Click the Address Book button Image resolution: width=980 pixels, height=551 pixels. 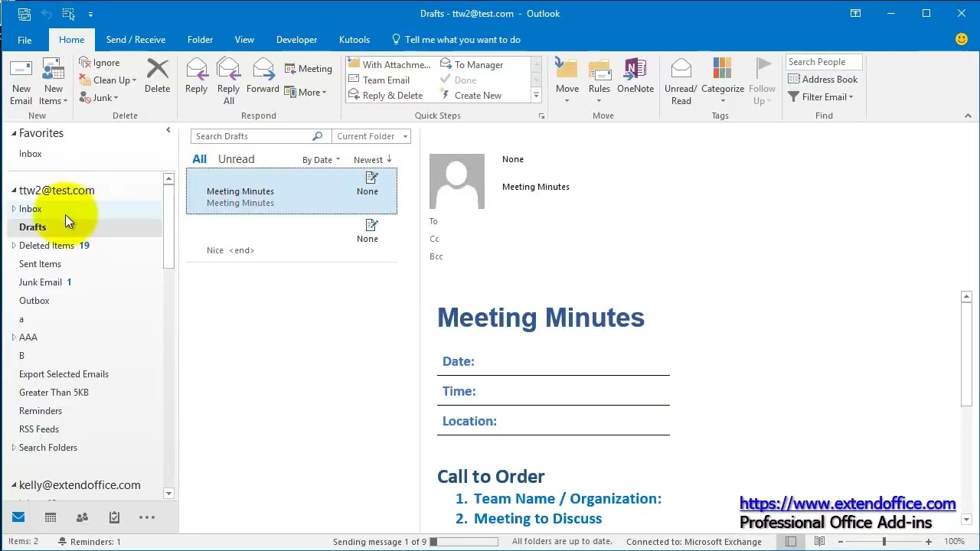(822, 80)
